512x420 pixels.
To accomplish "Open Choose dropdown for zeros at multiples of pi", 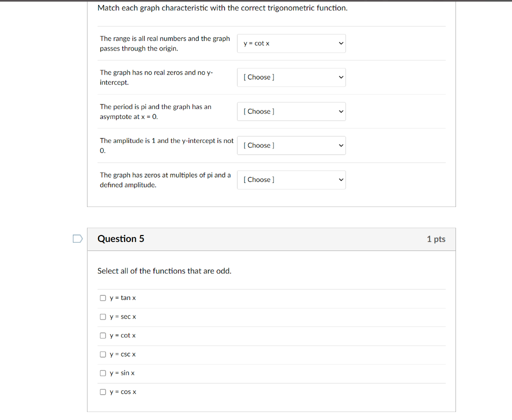I will 291,179.
